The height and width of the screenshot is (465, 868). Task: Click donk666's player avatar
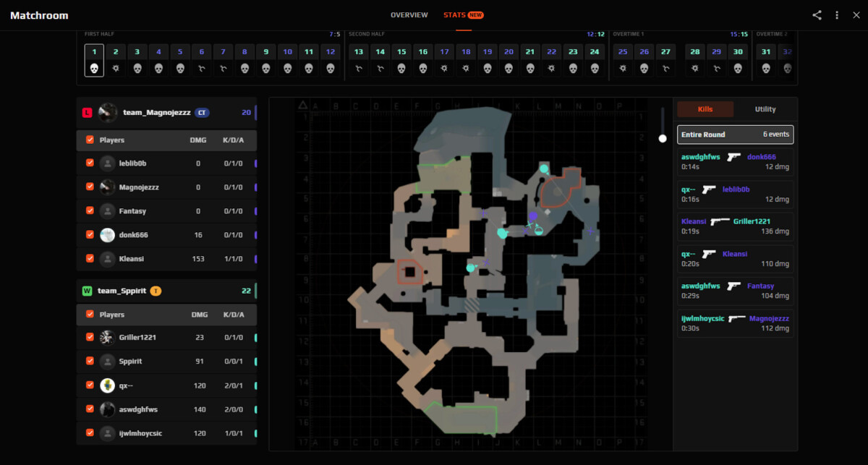pos(107,235)
